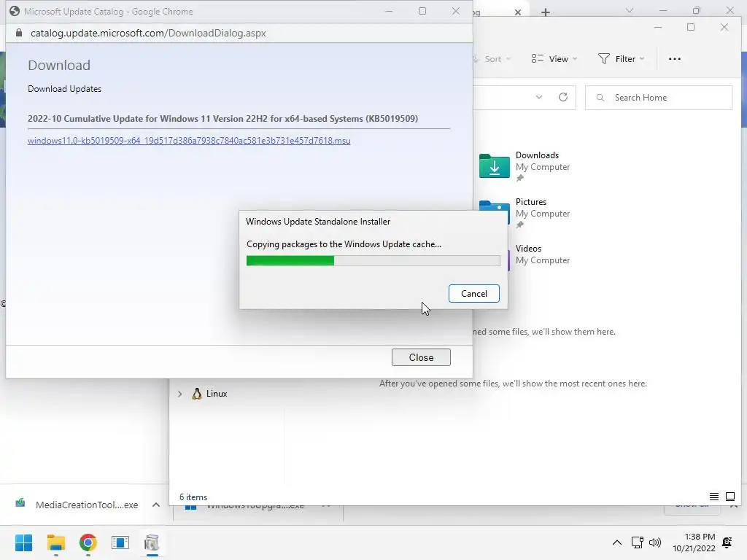Open the Windows Start menu
The height and width of the screenshot is (560, 747).
(x=23, y=542)
